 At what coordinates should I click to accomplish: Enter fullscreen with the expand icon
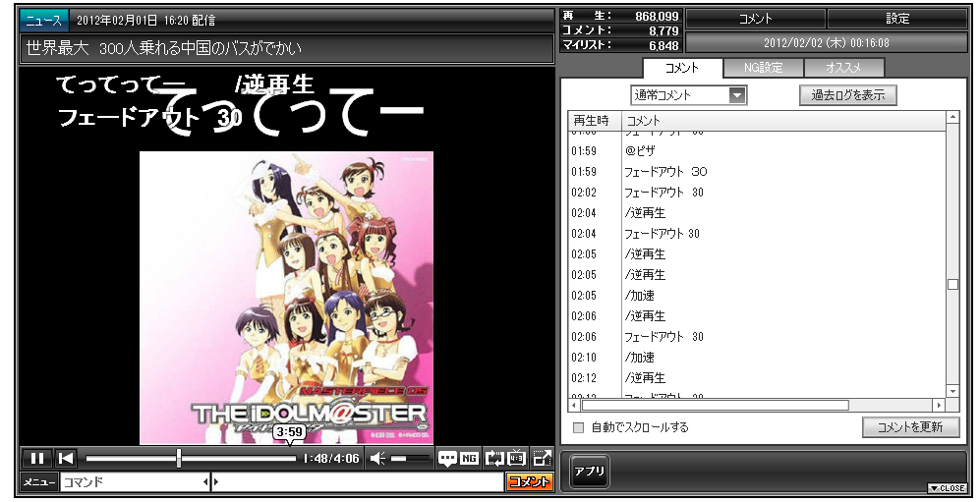point(542,458)
